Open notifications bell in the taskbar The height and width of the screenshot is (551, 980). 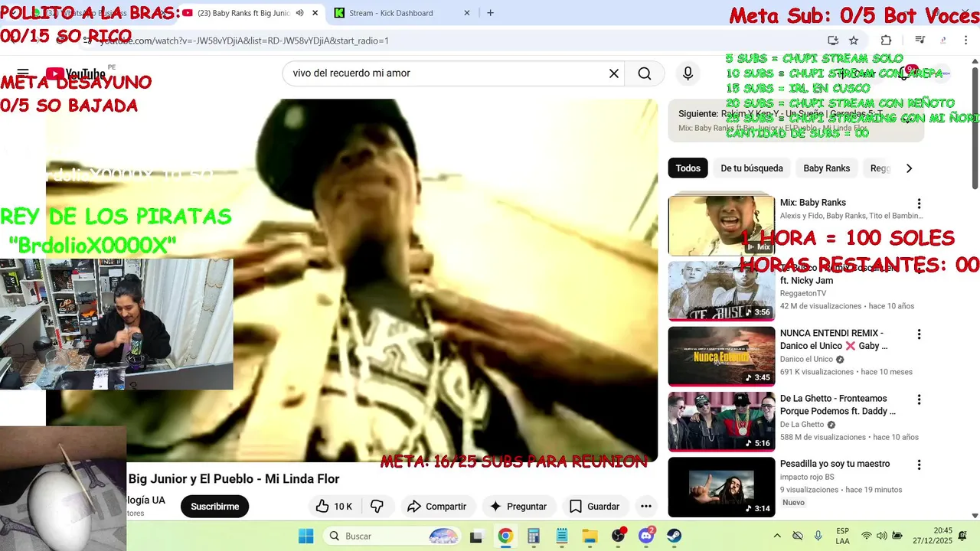962,536
